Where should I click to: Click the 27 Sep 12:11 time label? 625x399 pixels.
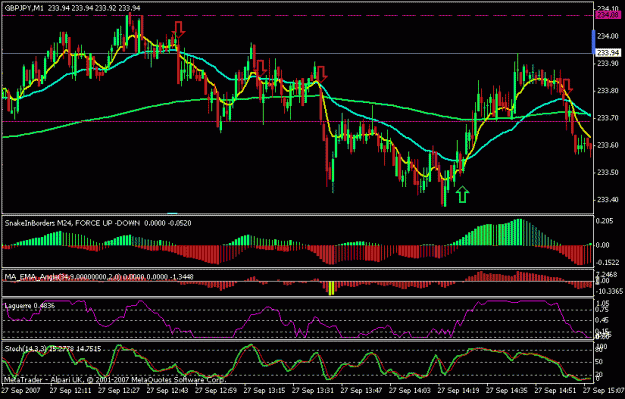70,390
